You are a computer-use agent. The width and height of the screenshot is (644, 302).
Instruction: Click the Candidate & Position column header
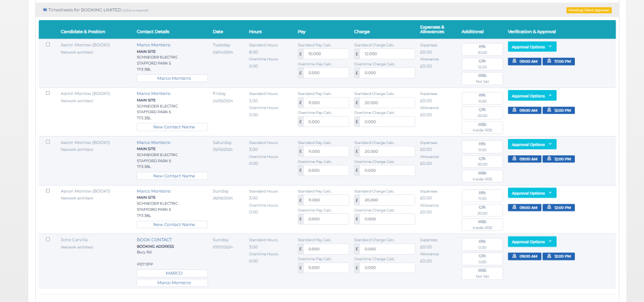pyautogui.click(x=83, y=31)
